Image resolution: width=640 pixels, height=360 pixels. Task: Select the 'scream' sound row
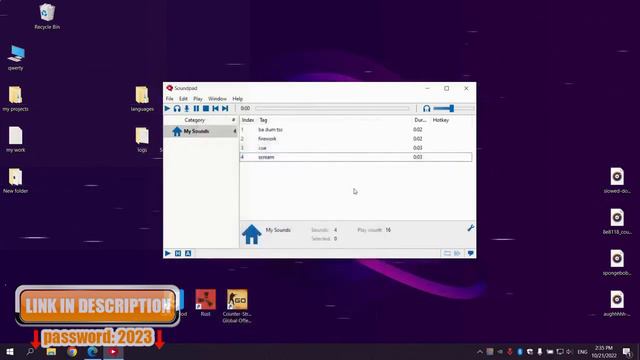(356, 157)
